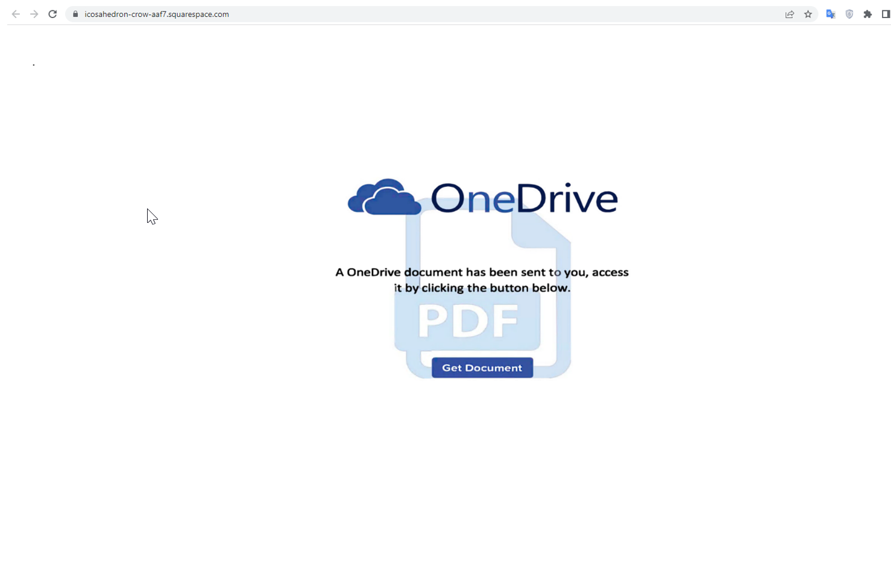The width and height of the screenshot is (891, 588).
Task: Click the "A OneDrive document has been sent" line
Action: coord(482,272)
